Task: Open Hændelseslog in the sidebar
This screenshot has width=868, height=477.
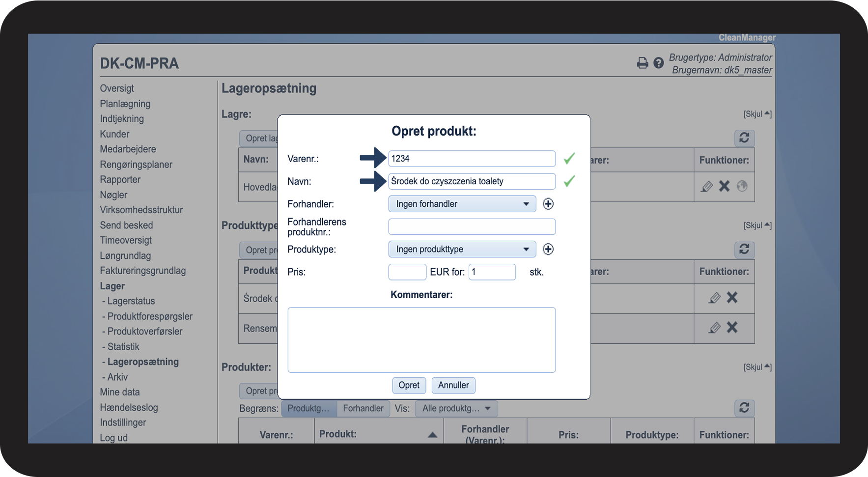Action: [x=129, y=408]
